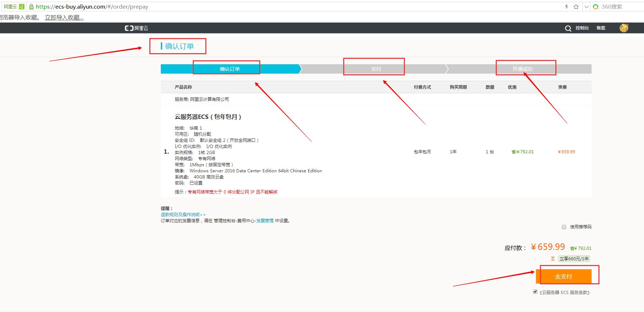Click the red gift icon near coupon
The image size is (644, 312).
[553, 259]
